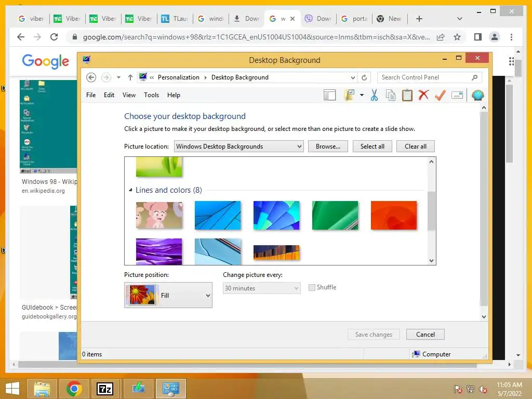Select the blue fan shapes wallpaper thumbnail

[276, 215]
